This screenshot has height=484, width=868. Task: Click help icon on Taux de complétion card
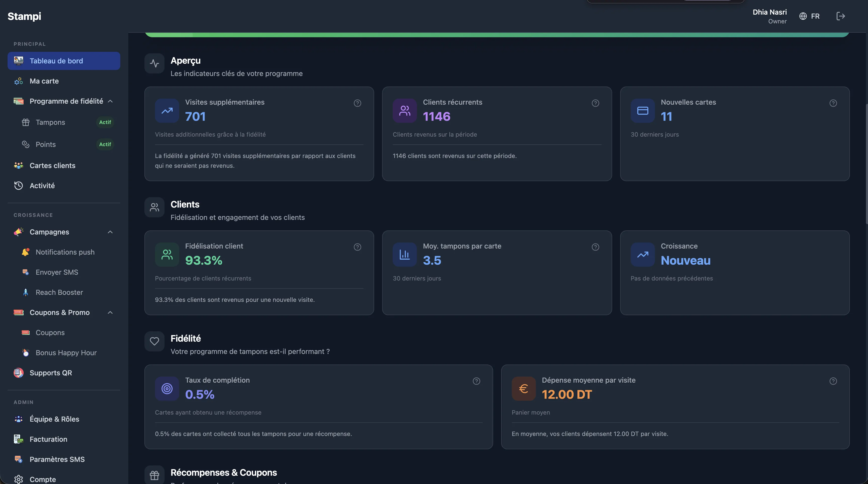point(476,381)
